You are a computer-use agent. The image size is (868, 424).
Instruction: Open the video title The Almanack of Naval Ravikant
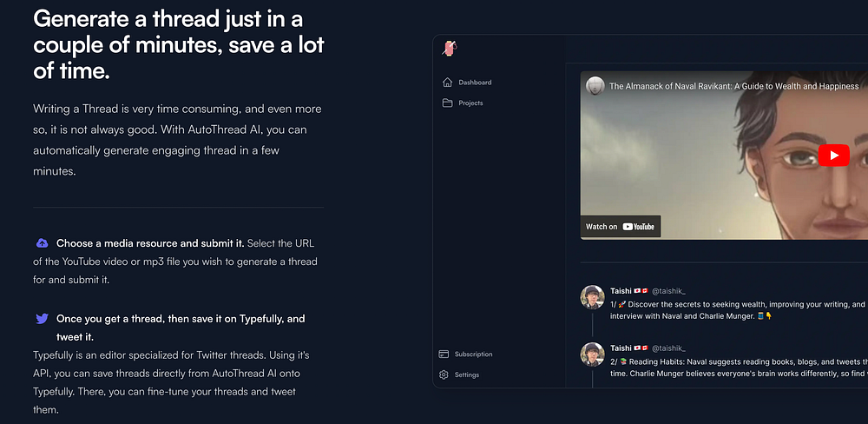coord(734,86)
